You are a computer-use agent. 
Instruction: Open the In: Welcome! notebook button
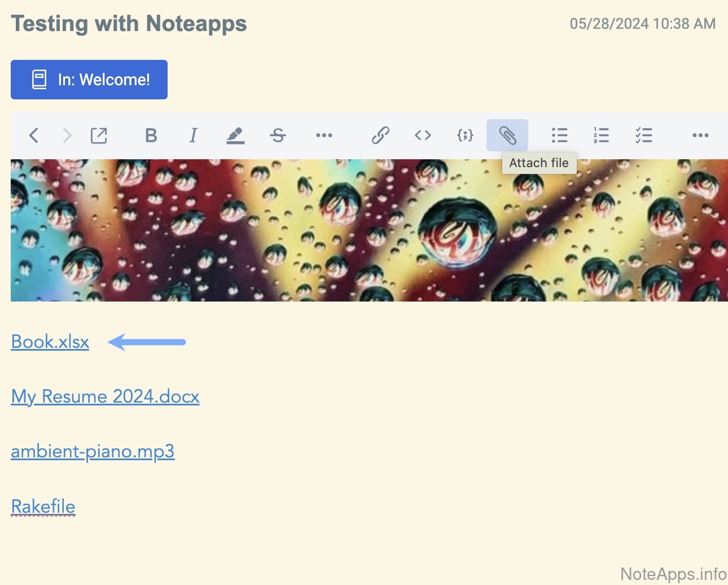pos(89,80)
